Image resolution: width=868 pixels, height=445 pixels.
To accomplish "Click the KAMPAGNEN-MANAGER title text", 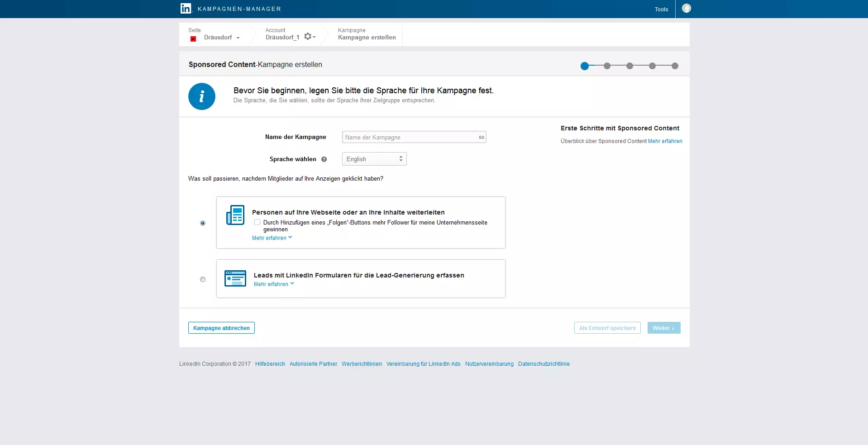I will coord(239,9).
